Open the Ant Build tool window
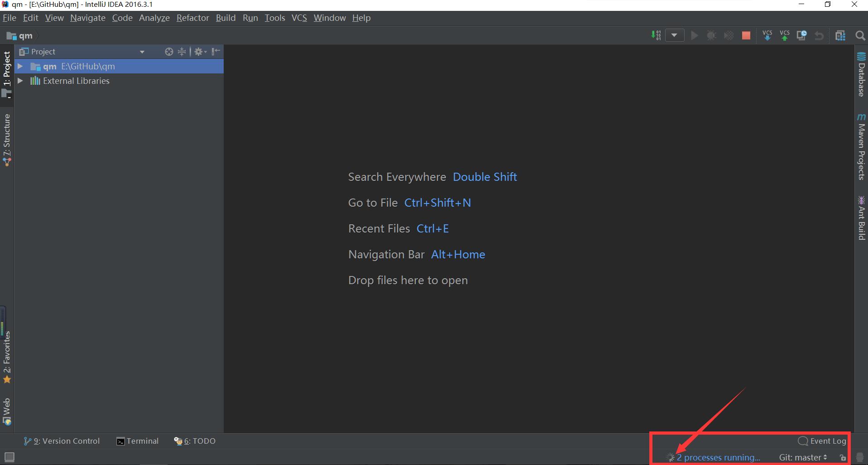Screen dimensions: 868x465 tap(861, 218)
